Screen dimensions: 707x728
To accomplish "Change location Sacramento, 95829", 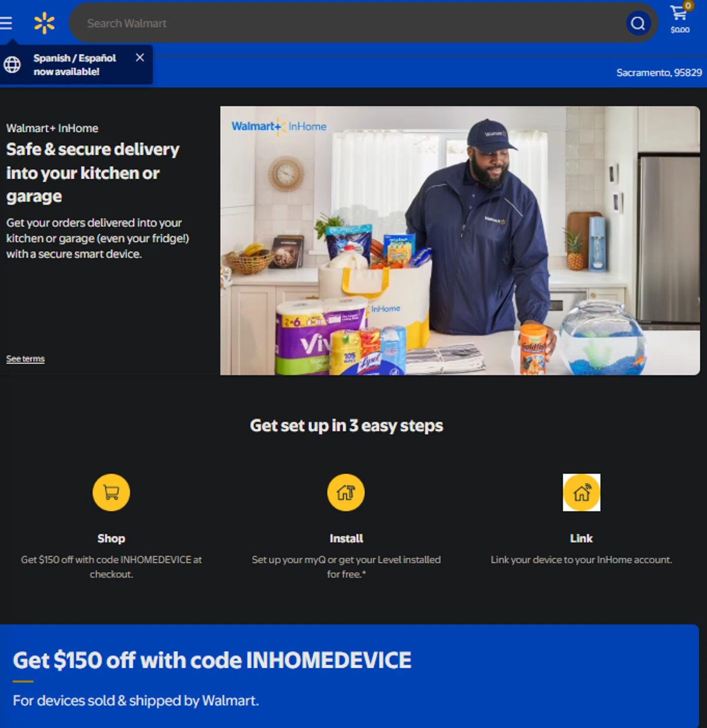I will pyautogui.click(x=659, y=73).
